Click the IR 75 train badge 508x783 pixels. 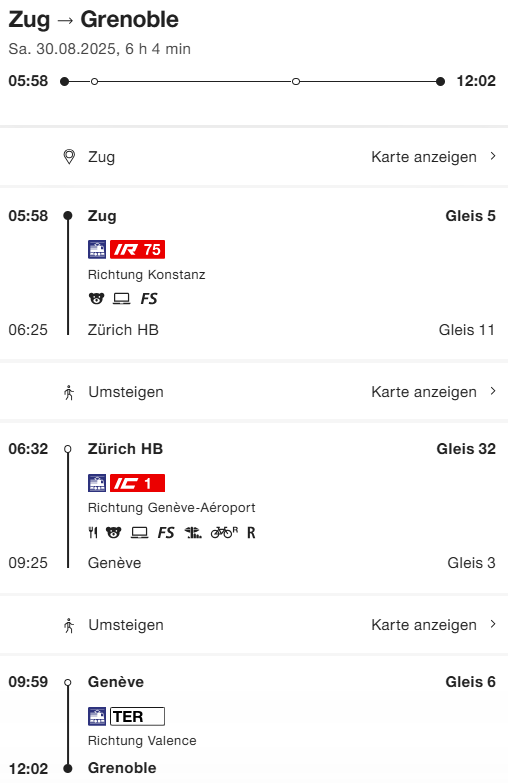click(x=137, y=249)
